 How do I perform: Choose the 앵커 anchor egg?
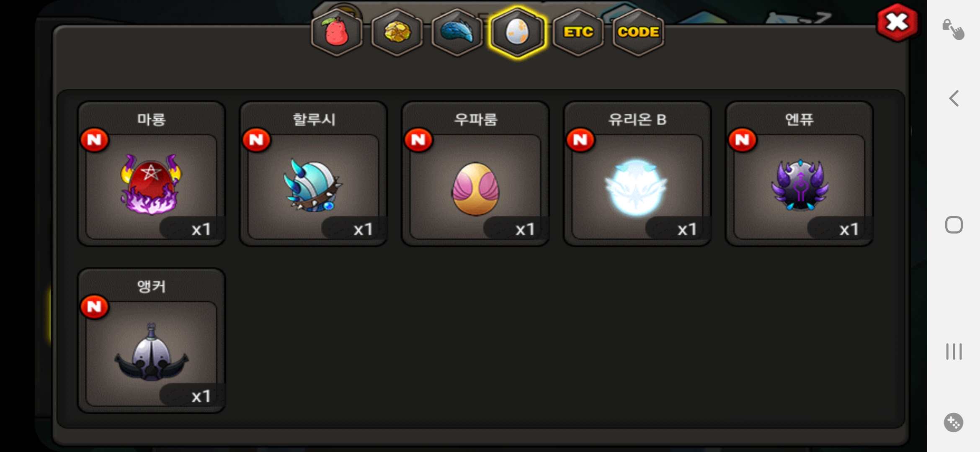[x=151, y=341]
